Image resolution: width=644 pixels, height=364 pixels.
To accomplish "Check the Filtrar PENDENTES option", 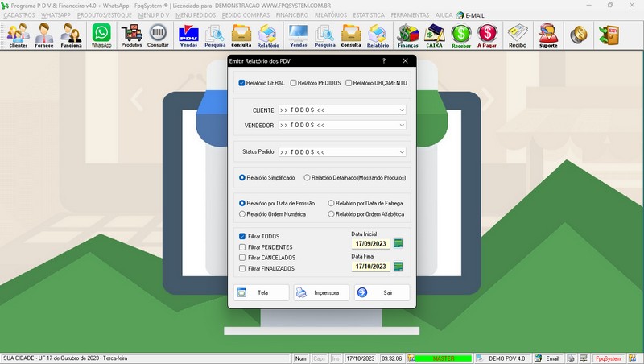I will click(243, 247).
